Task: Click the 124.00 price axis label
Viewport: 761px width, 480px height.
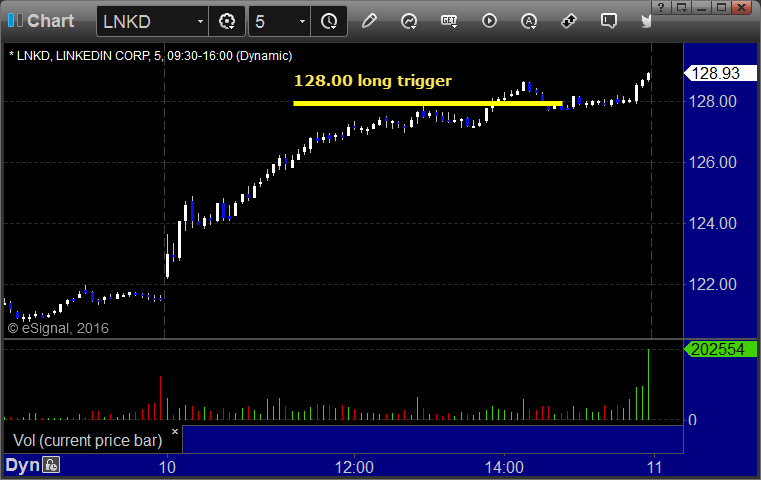Action: pyautogui.click(x=712, y=223)
